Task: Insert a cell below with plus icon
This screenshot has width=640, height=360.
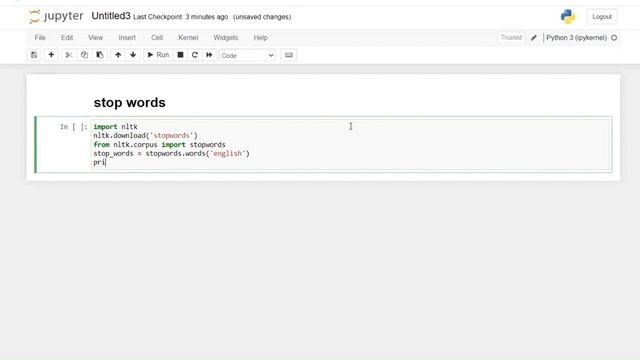Action: click(51, 55)
